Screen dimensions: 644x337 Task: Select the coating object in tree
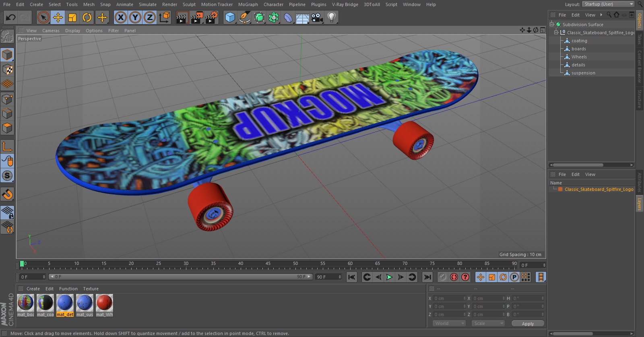pyautogui.click(x=579, y=41)
